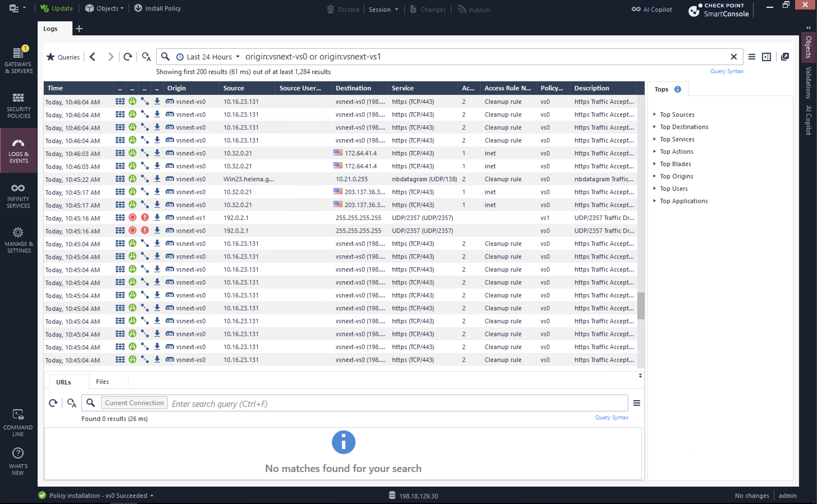This screenshot has height=504, width=817.
Task: Toggle auto-refresh in log search bar
Action: [x=146, y=57]
